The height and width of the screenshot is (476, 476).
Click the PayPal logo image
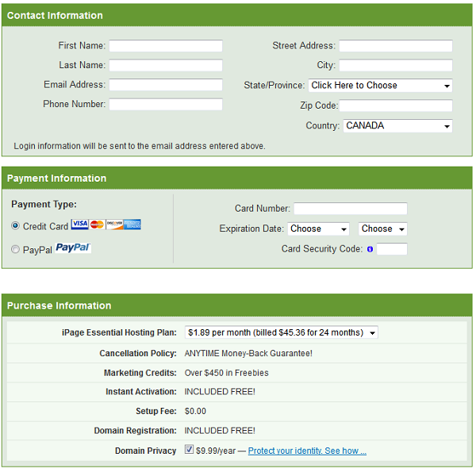[73, 248]
